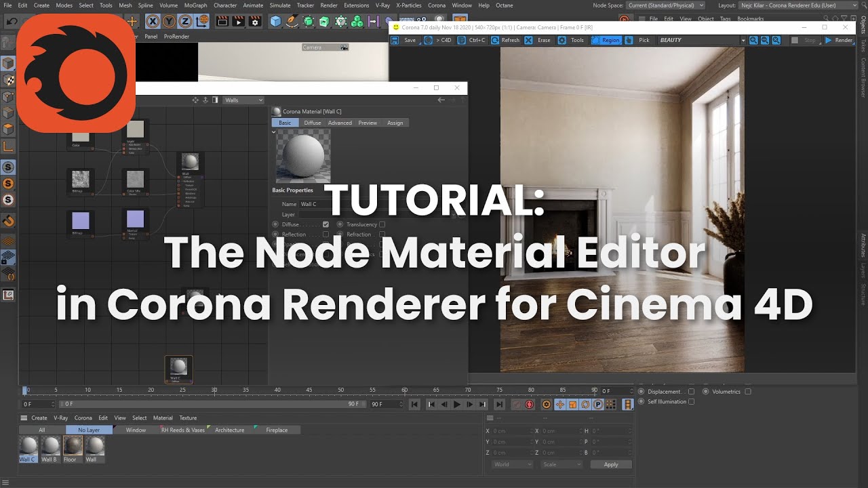
Task: Click the Save icon in Corona VFB
Action: point(395,40)
